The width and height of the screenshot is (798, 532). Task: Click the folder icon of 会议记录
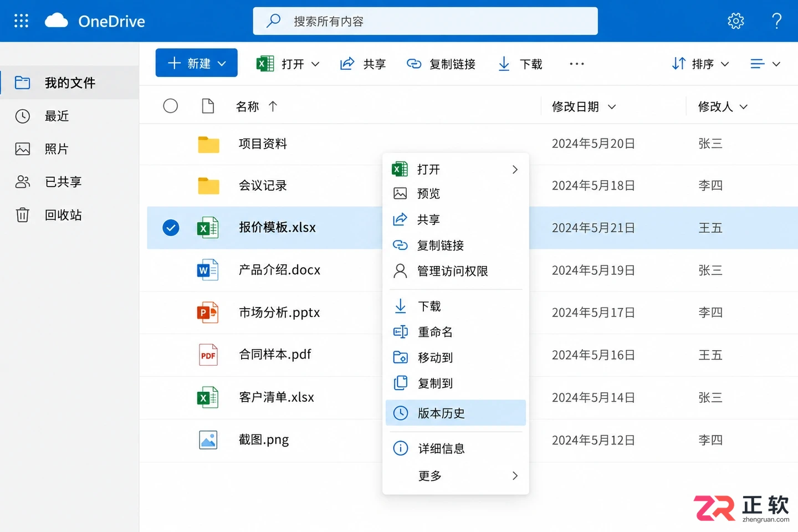208,186
